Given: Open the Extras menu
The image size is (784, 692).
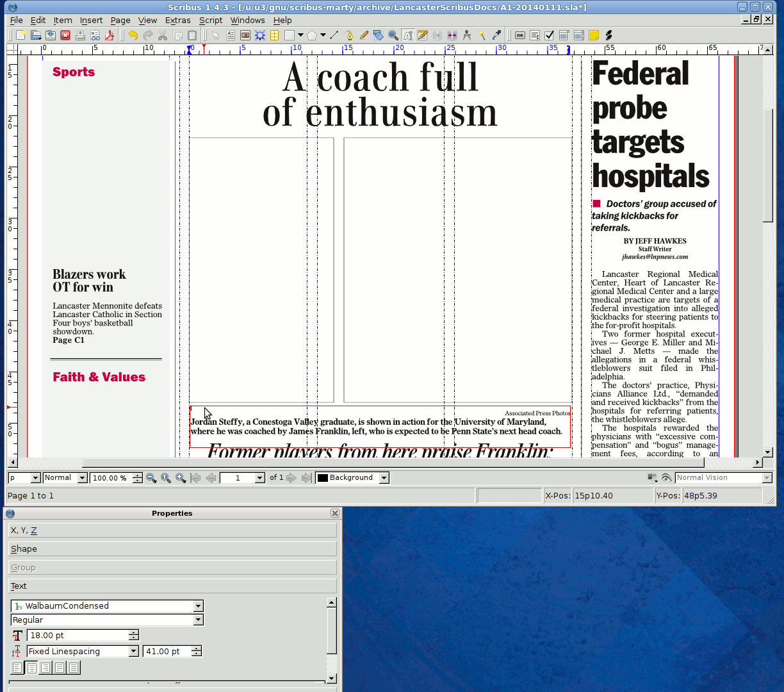Looking at the screenshot, I should [177, 20].
